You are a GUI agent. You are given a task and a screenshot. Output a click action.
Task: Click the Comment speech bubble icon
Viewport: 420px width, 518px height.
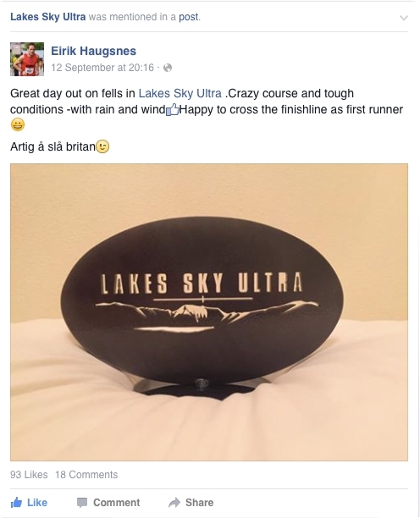tap(82, 503)
